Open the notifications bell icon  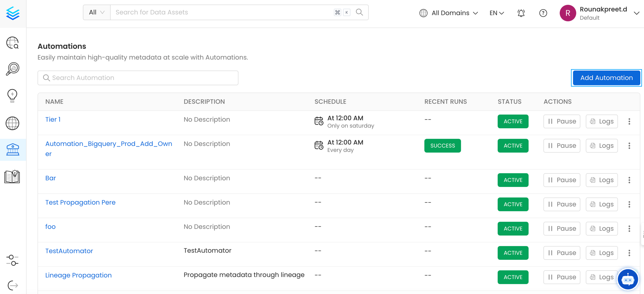click(x=521, y=13)
